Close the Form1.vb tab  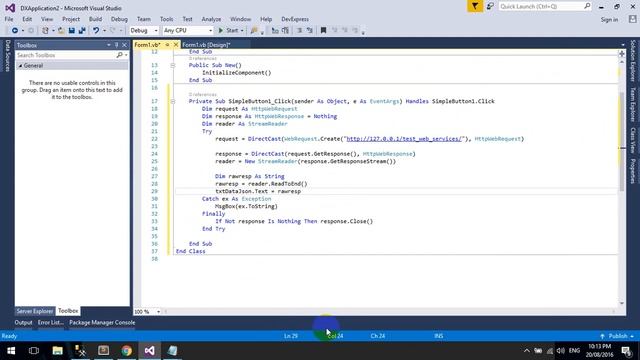click(176, 44)
